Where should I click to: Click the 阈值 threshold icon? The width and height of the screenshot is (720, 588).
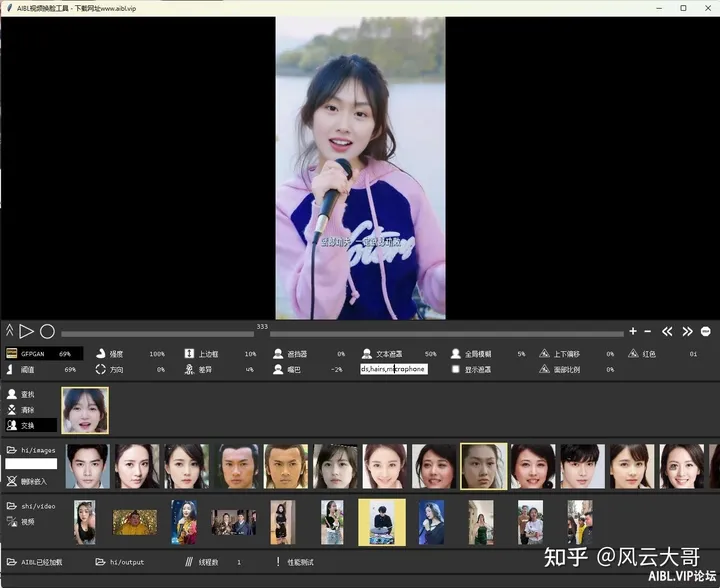tap(10, 369)
